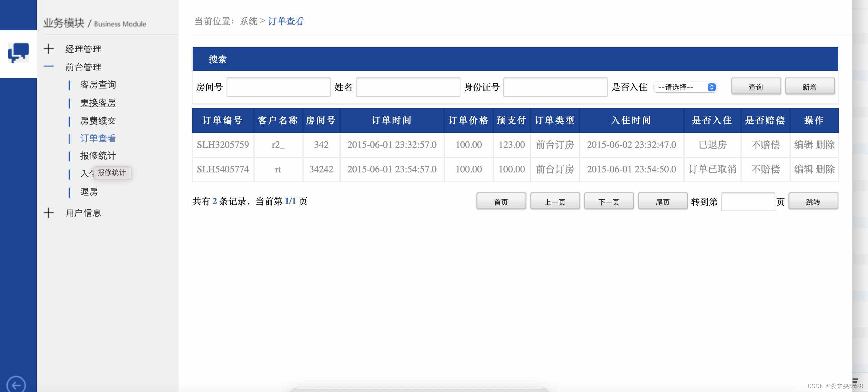The width and height of the screenshot is (868, 392).
Task: Click 编辑 for order SLH5405774
Action: tap(804, 169)
